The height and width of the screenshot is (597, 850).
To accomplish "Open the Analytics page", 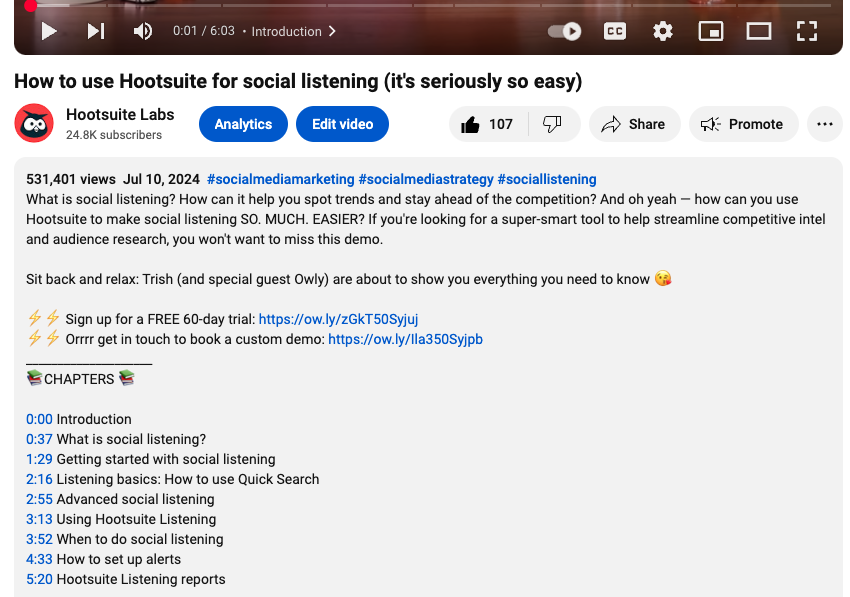I will pyautogui.click(x=243, y=124).
